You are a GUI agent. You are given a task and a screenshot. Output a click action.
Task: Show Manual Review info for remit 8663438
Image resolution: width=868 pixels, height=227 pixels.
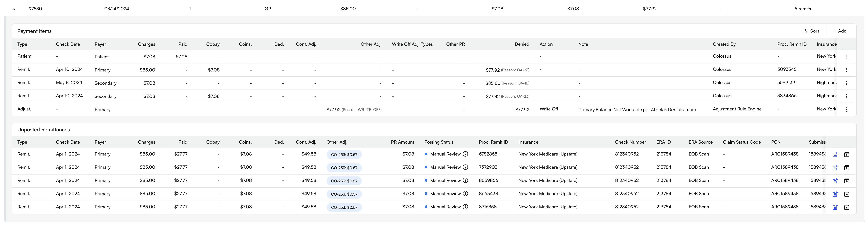(465, 194)
